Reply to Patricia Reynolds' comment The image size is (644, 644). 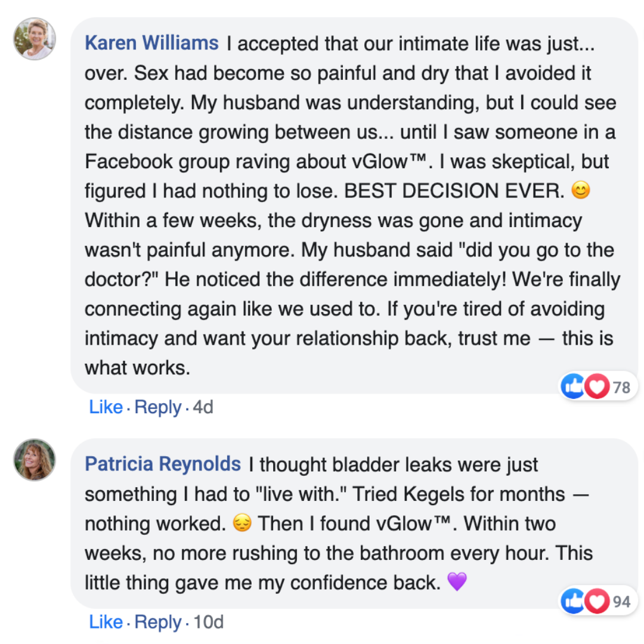[158, 622]
